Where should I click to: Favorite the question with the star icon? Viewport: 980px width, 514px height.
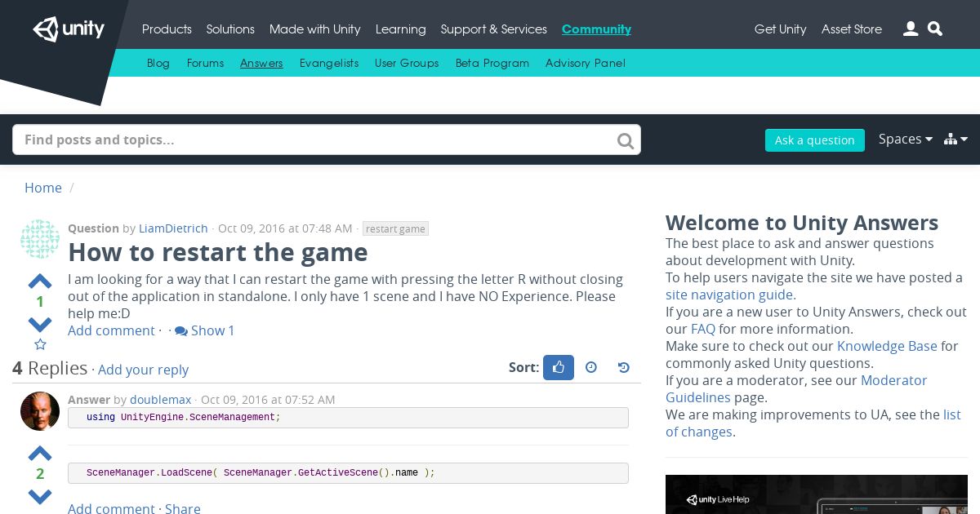(40, 344)
